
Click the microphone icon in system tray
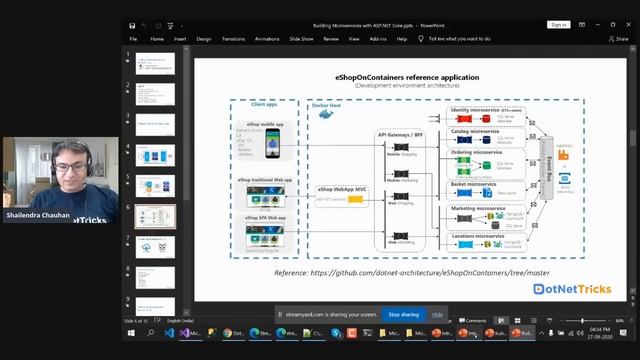click(551, 333)
